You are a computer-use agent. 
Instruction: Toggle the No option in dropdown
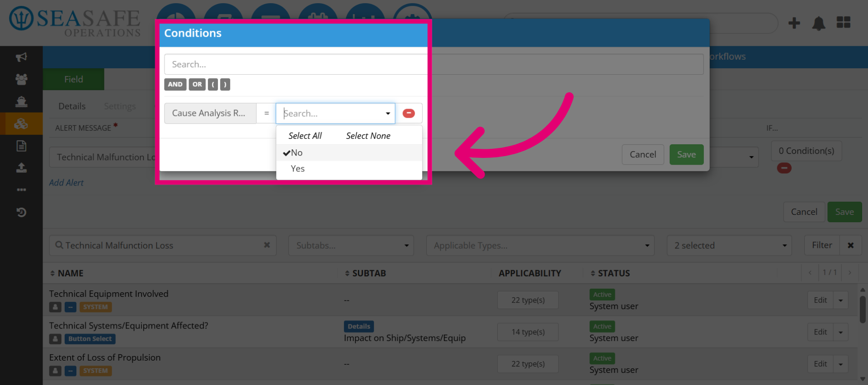click(x=349, y=153)
